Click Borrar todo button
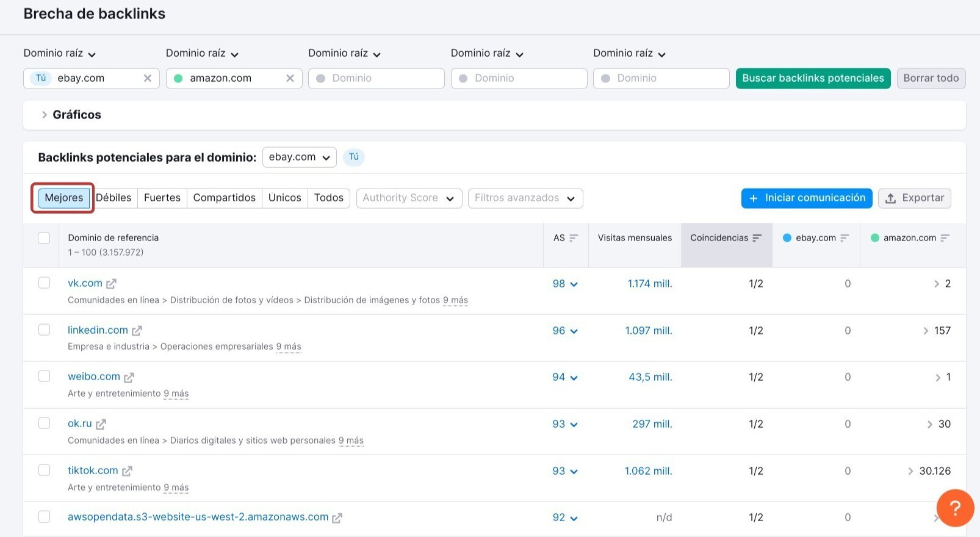The image size is (980, 537). point(931,78)
